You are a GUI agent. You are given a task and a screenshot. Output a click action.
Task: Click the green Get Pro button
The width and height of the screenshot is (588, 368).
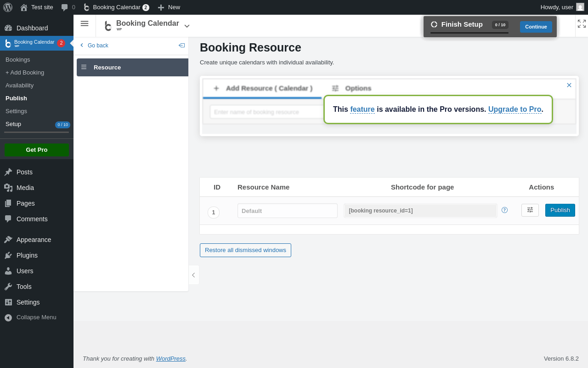[37, 150]
